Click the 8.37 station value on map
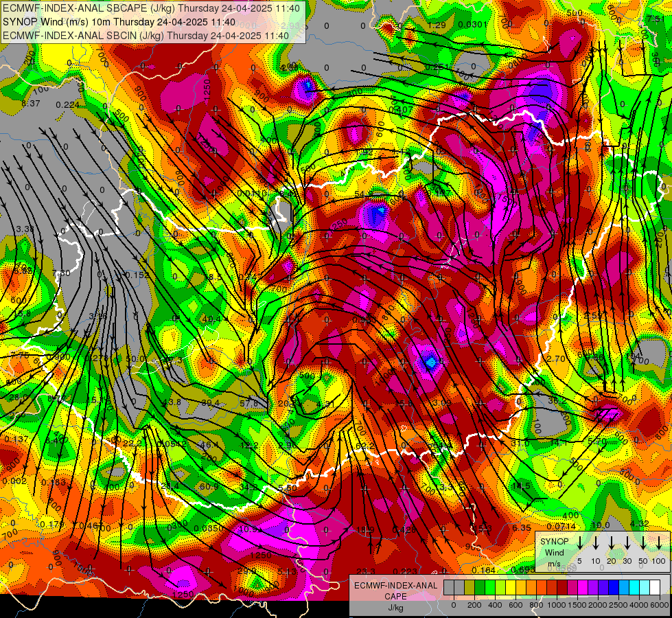 click(31, 104)
